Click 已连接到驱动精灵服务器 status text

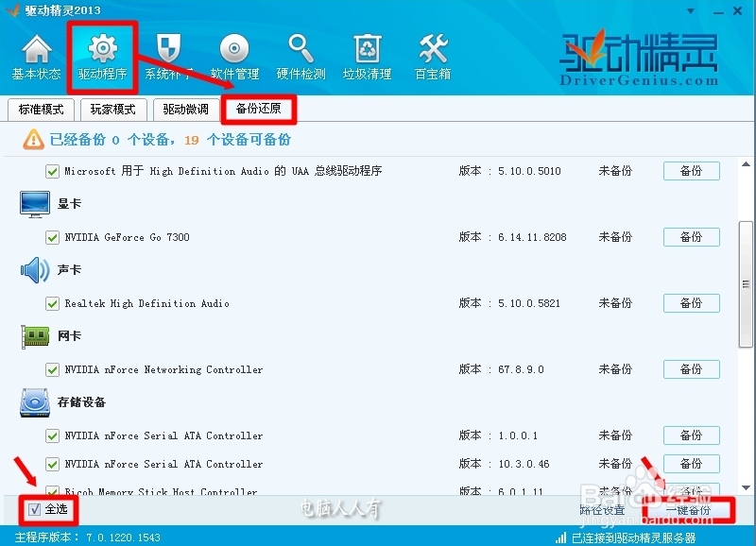[633, 537]
